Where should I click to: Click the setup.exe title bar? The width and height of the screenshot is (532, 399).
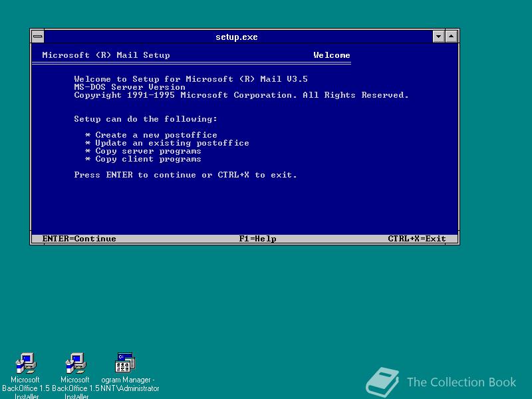tap(238, 37)
